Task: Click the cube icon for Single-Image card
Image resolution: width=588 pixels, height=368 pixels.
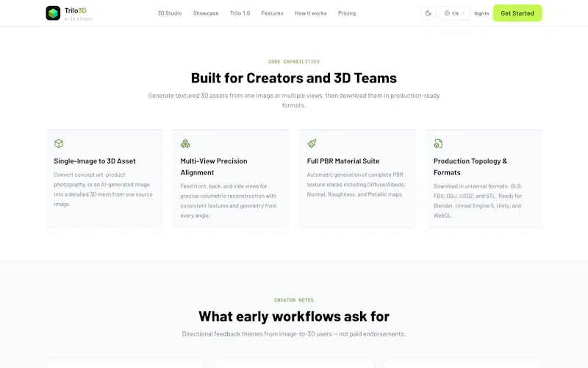Action: [59, 144]
